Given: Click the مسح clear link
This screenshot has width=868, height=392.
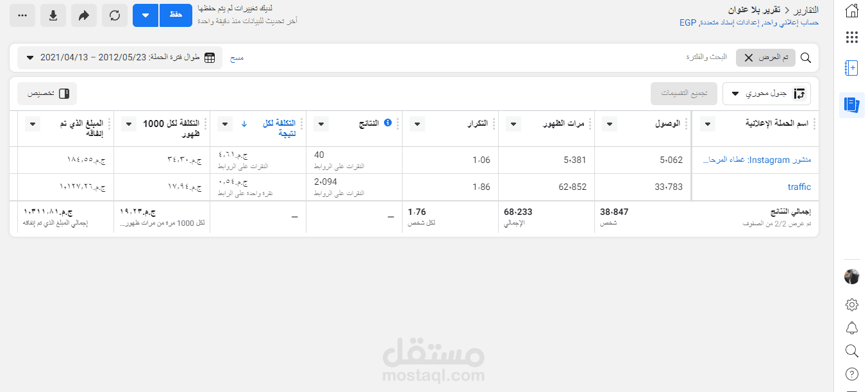Looking at the screenshot, I should (x=237, y=58).
